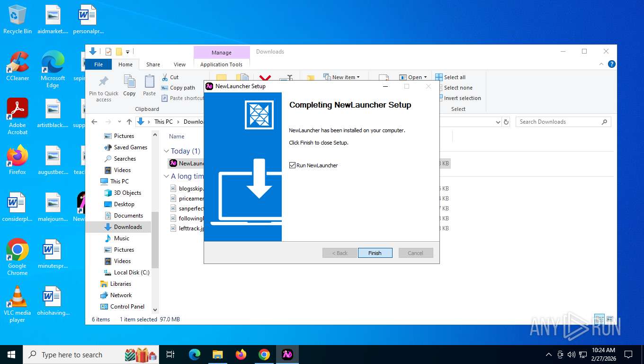Go back in Explorer navigation
The height and width of the screenshot is (364, 644).
click(94, 122)
